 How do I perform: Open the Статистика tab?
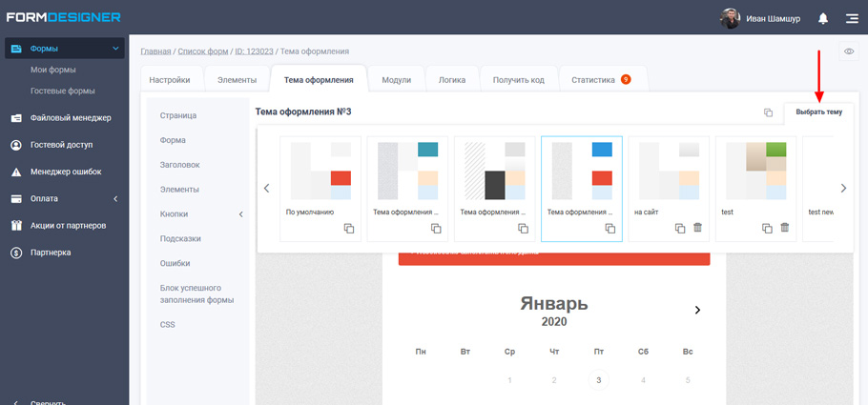[x=602, y=80]
